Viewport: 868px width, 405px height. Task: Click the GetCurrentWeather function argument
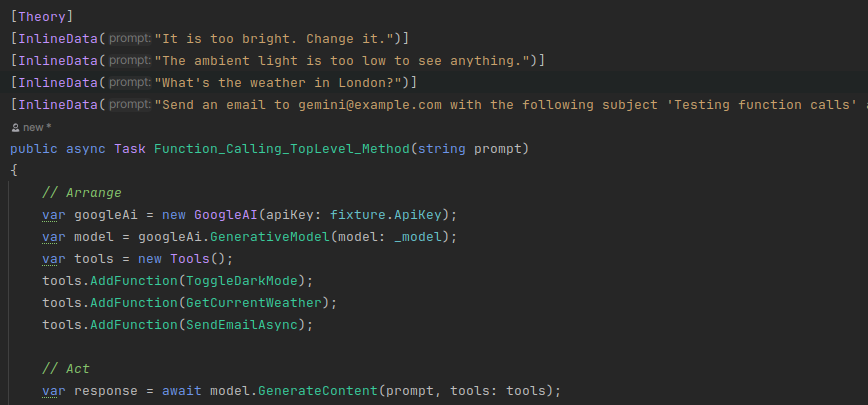[254, 303]
